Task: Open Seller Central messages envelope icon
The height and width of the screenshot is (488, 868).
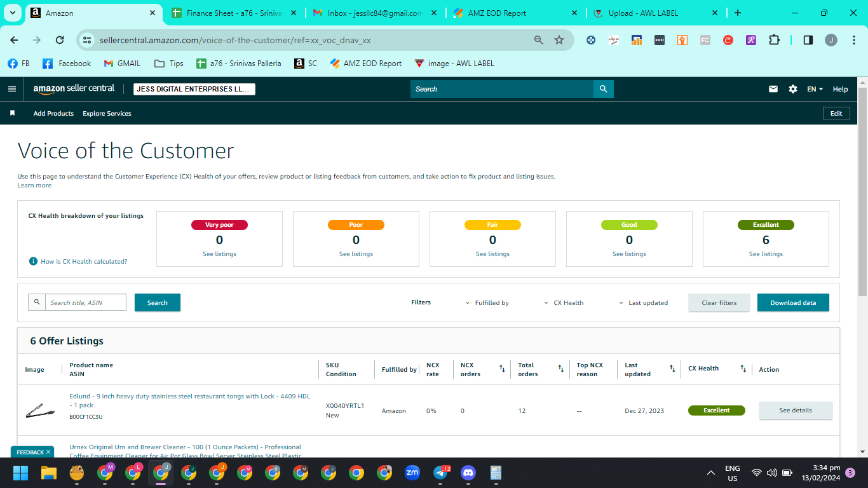Action: [x=773, y=89]
